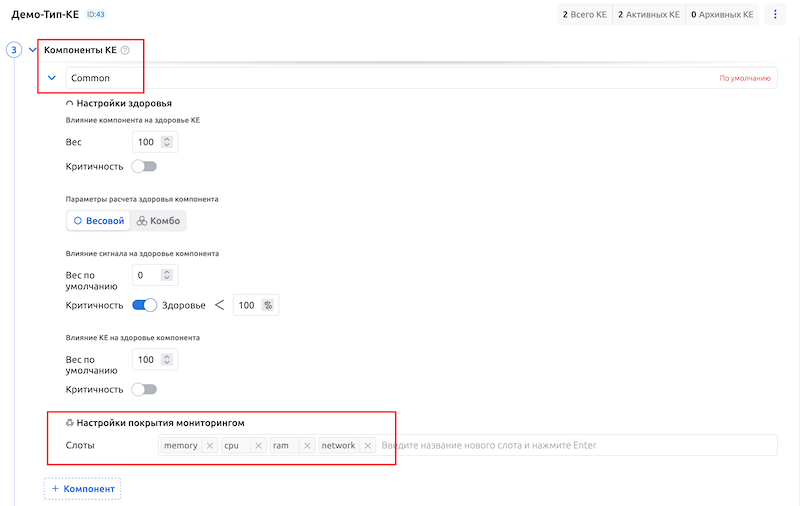Remove the cpu slot tag
Viewport: 800px width, 506px height.
pos(258,446)
